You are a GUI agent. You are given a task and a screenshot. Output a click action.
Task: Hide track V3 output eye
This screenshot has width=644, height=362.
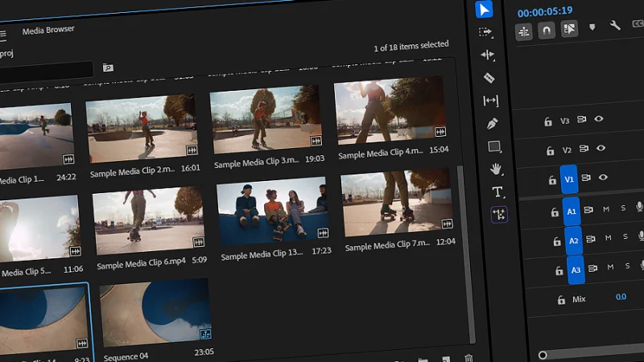599,118
